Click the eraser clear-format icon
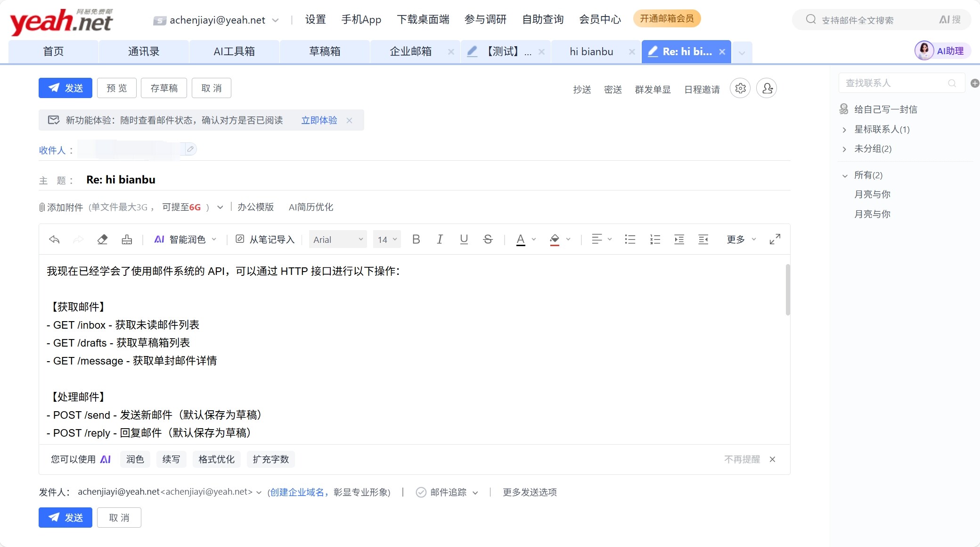Screen dimensions: 980x547 click(x=102, y=240)
